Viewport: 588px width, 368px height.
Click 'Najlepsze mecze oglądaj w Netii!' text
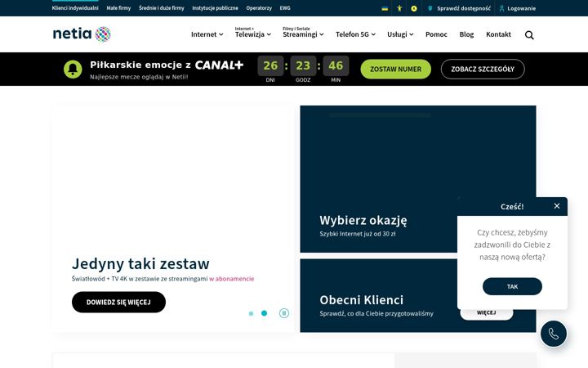(139, 77)
